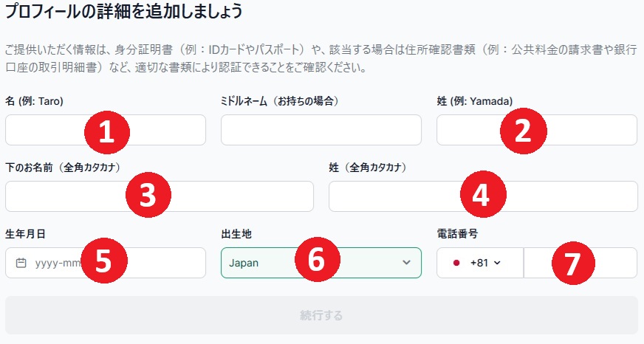
Task: Click the red number 5 marker
Action: [103, 261]
